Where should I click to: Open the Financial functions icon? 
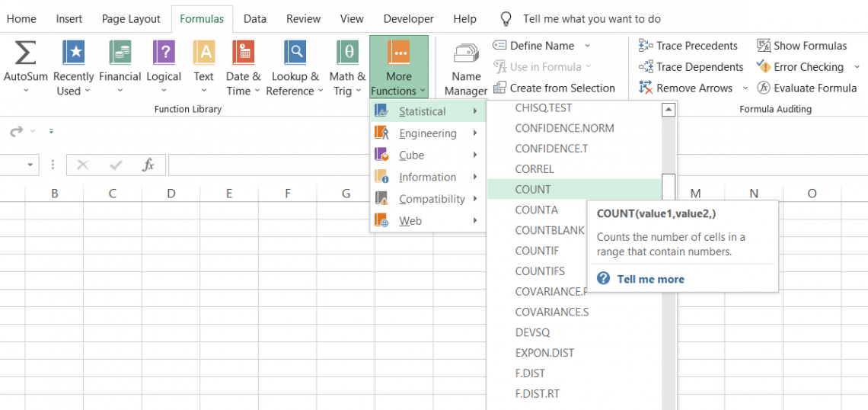coord(120,53)
